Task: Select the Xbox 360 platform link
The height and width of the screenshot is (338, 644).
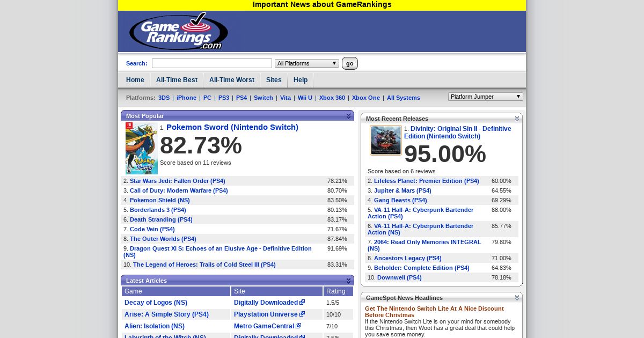Action: tap(332, 98)
